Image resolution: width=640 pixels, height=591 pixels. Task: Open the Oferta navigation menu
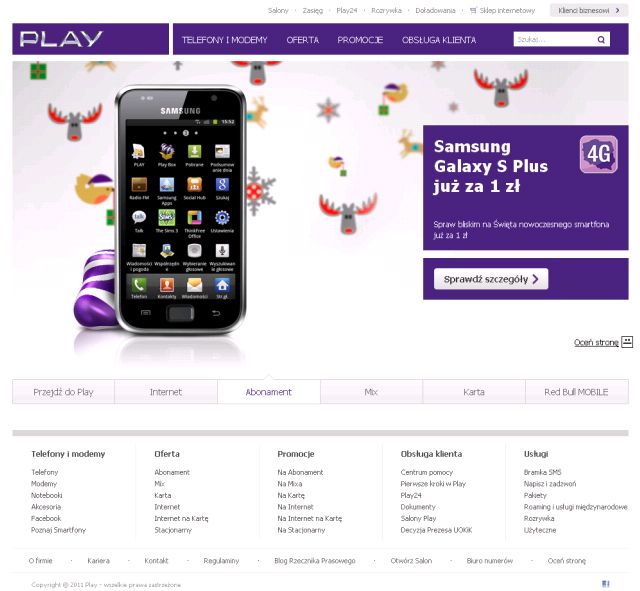coord(302,40)
